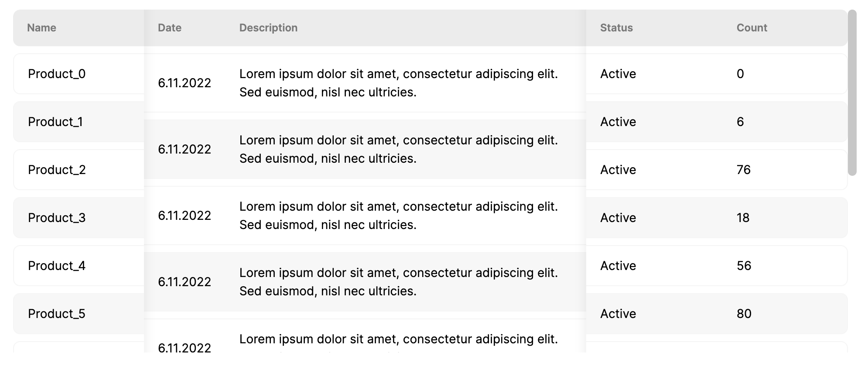Click the Active status for Product_3
The width and height of the screenshot is (868, 383).
point(618,218)
